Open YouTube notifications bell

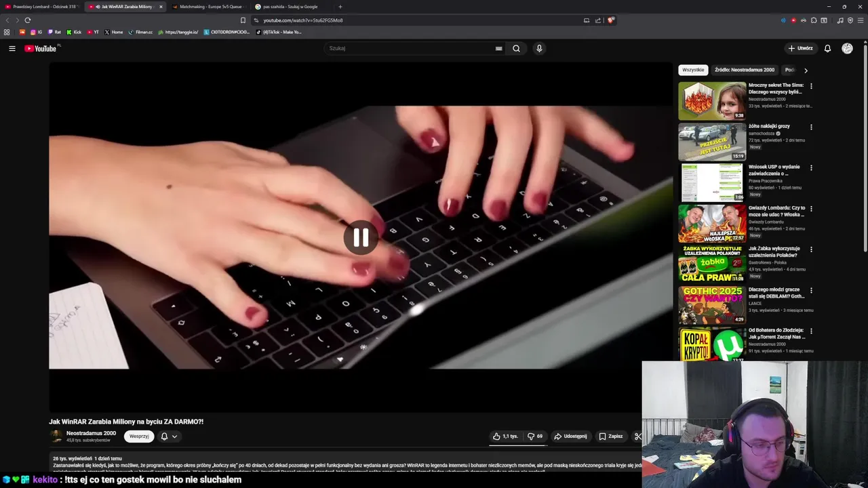(x=827, y=48)
